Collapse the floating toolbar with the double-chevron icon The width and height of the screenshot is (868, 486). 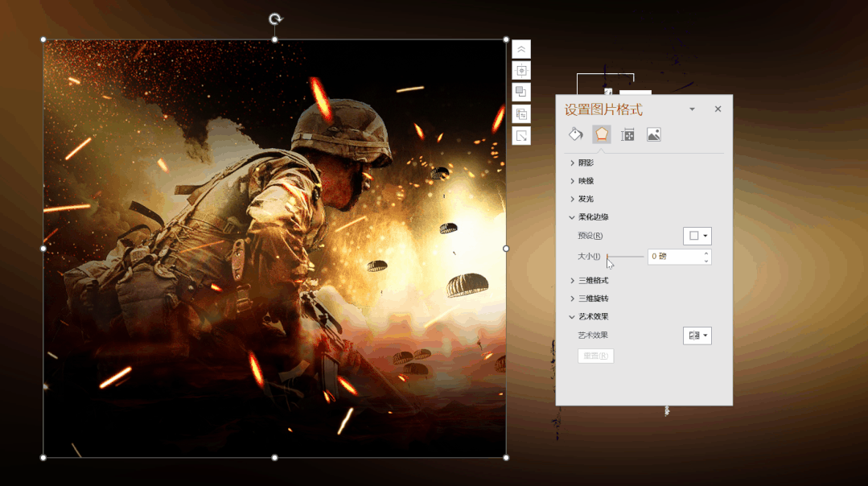[x=521, y=49]
